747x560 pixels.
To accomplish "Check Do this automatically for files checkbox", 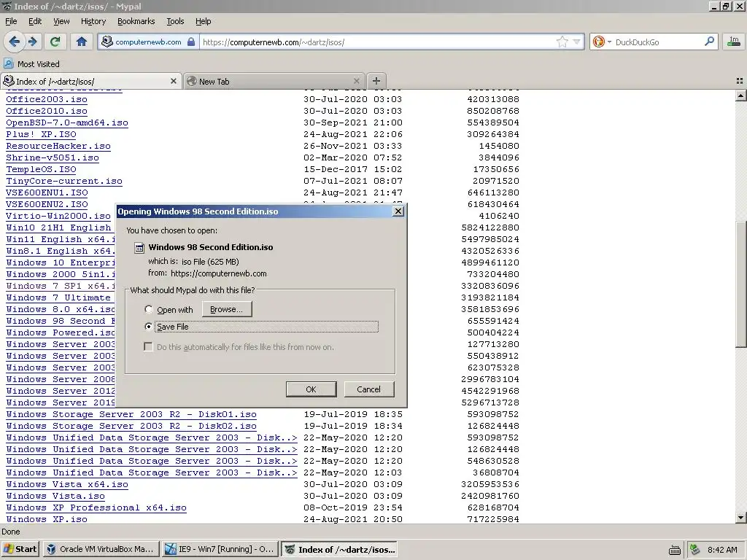I will (148, 346).
